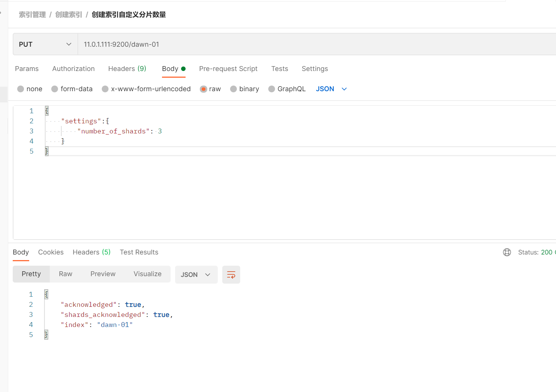This screenshot has width=556, height=392.
Task: Click the "shards_acknowledged" response line
Action: click(117, 315)
